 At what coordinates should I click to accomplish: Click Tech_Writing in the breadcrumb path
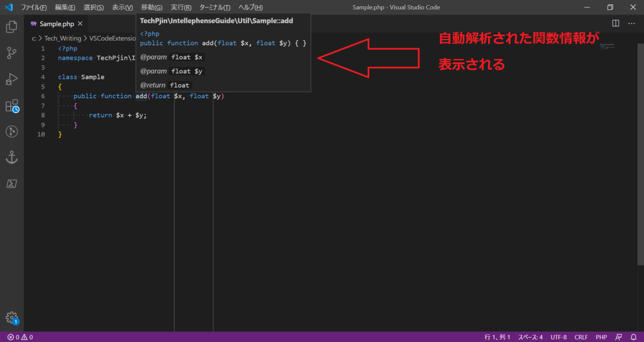(62, 38)
